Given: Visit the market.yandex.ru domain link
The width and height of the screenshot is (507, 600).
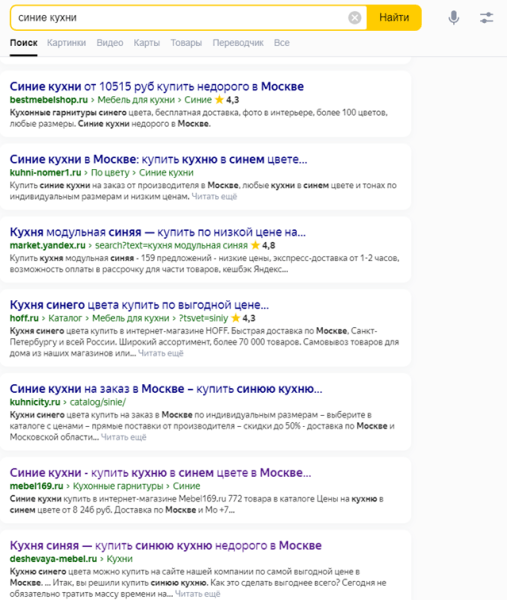Looking at the screenshot, I should click(x=47, y=245).
